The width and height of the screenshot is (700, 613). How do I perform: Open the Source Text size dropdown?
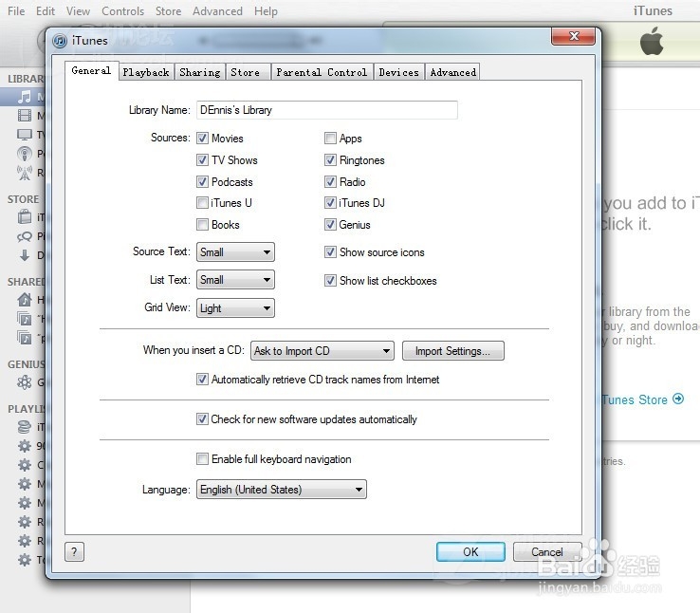click(235, 252)
